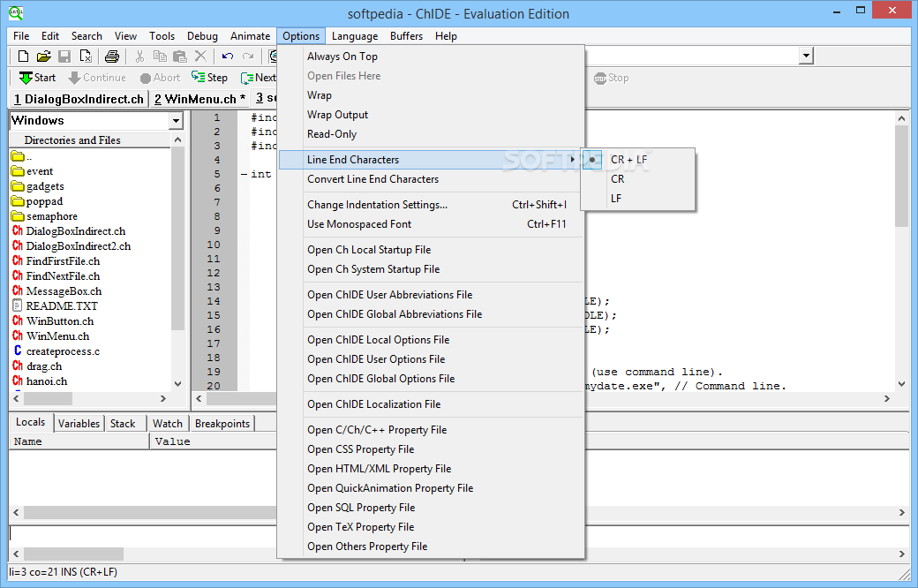Switch to 1 DialogBoxIndirect.ch tab
Image resolution: width=918 pixels, height=588 pixels.
(79, 99)
